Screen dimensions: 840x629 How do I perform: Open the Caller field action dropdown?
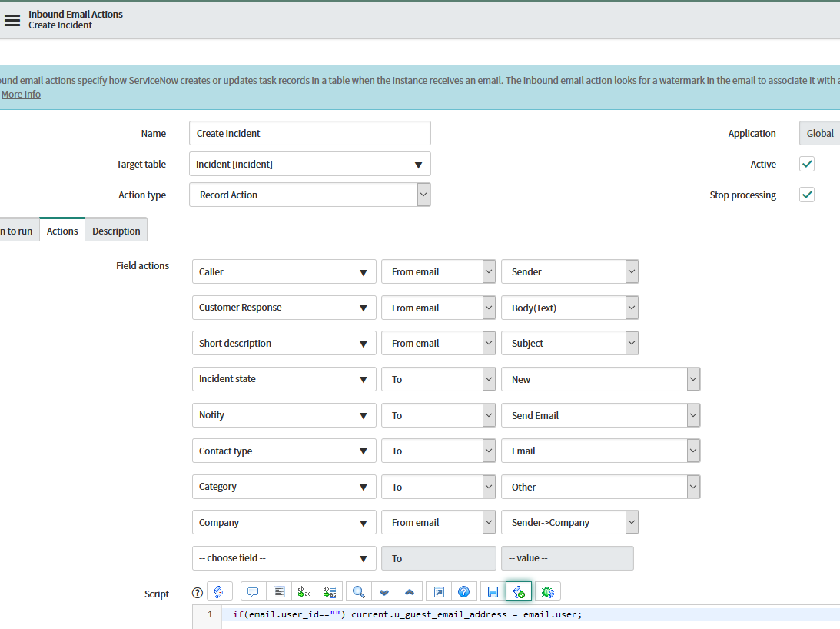(x=364, y=271)
